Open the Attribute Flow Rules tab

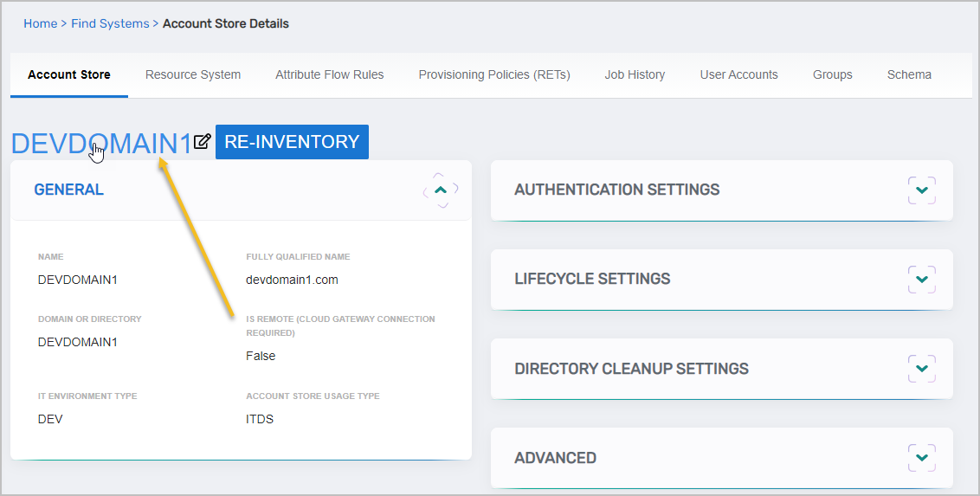[329, 74]
